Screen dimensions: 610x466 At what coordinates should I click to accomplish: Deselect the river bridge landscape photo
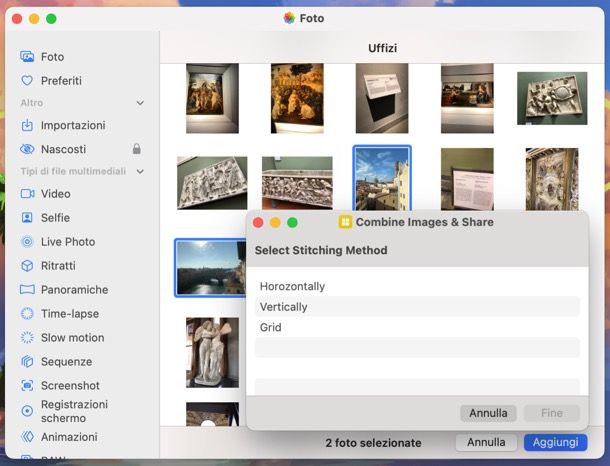pyautogui.click(x=210, y=268)
